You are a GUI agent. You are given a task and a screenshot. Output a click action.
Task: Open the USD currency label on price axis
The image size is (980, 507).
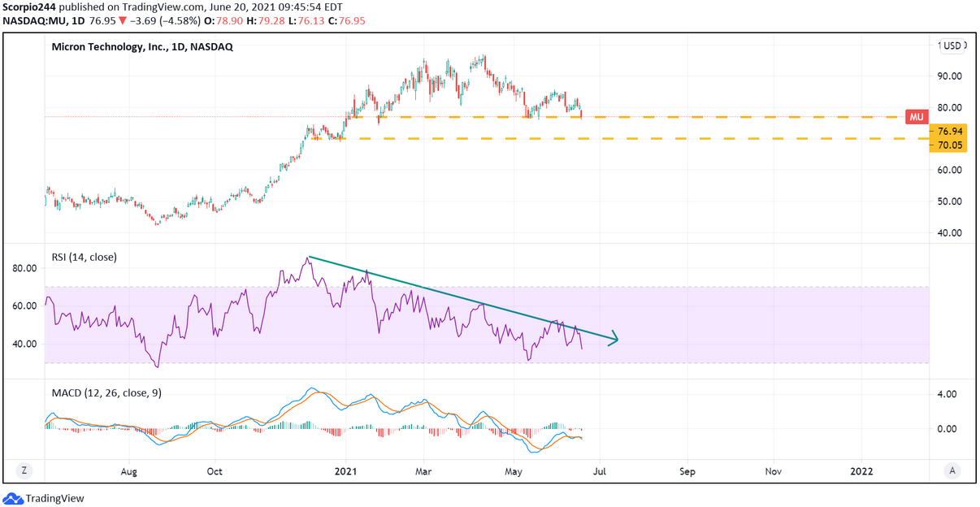(x=952, y=45)
